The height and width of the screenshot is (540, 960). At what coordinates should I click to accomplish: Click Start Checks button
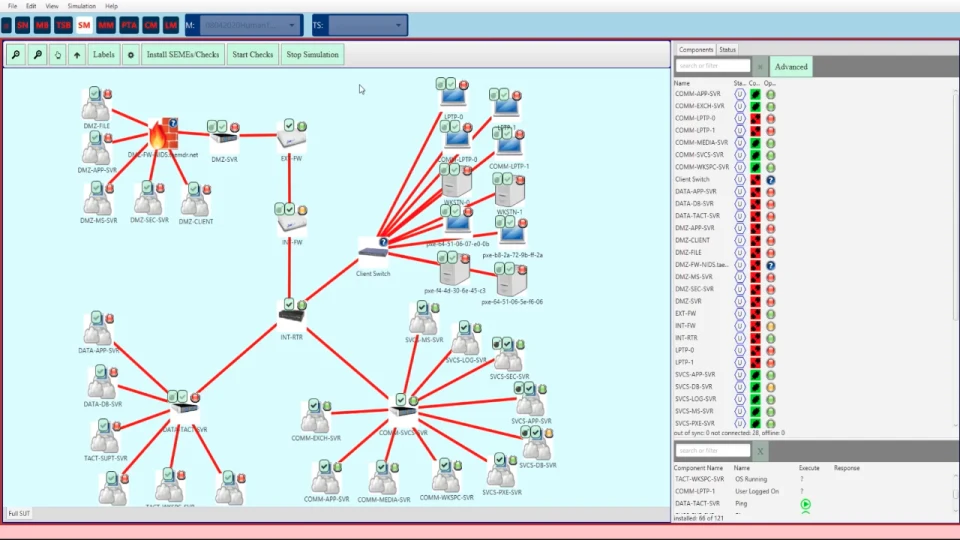click(x=252, y=54)
